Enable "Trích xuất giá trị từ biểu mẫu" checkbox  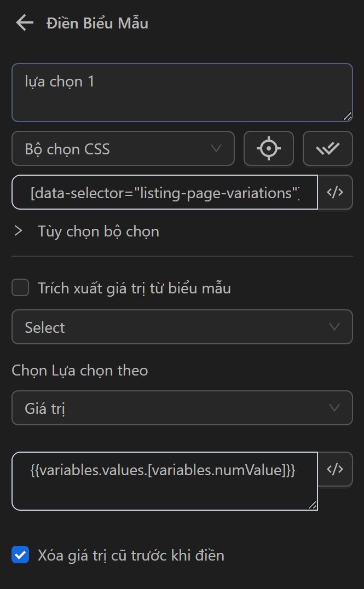(20, 288)
